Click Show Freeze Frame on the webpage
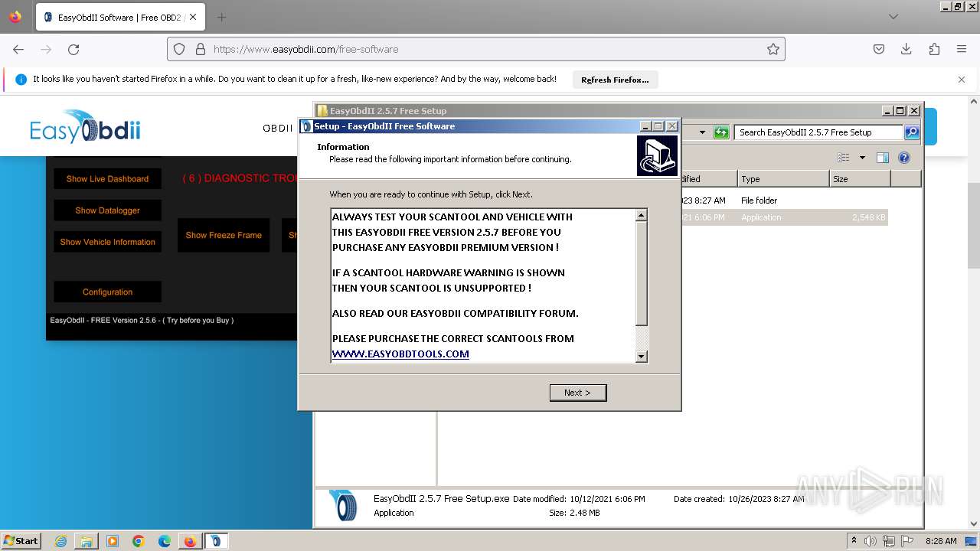 (x=224, y=235)
